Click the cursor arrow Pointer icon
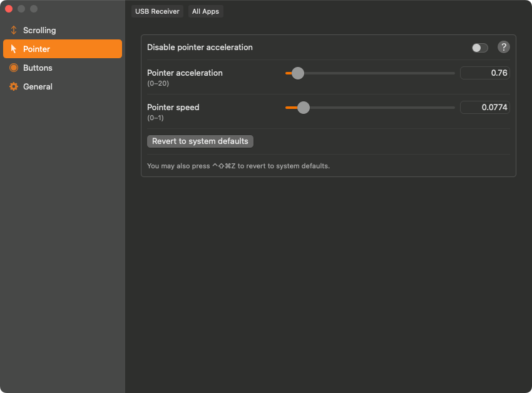532x393 pixels. pyautogui.click(x=14, y=49)
